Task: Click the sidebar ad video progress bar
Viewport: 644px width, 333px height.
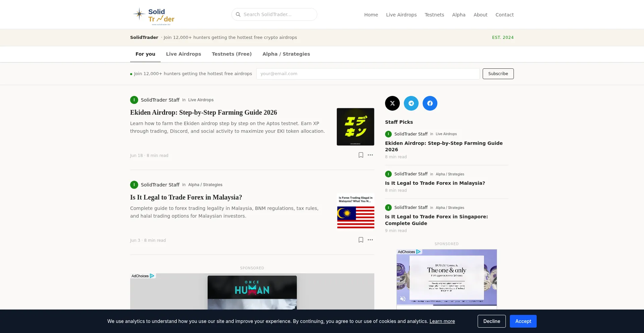Action: (447, 305)
